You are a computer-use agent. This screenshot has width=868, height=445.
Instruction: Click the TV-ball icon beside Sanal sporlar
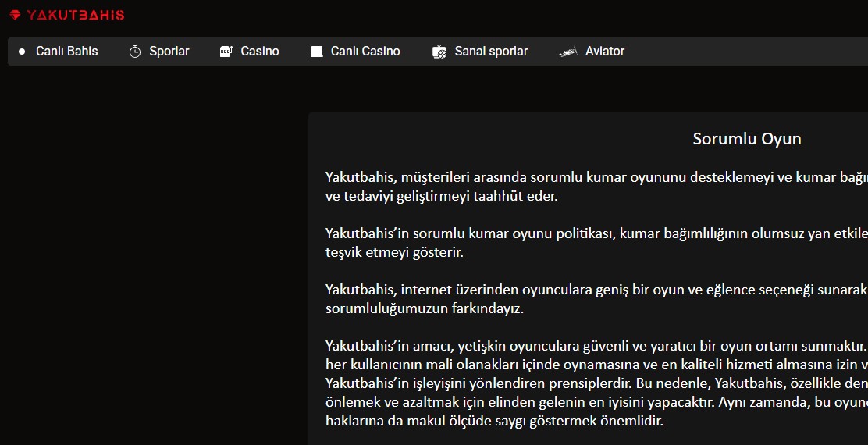[439, 52]
